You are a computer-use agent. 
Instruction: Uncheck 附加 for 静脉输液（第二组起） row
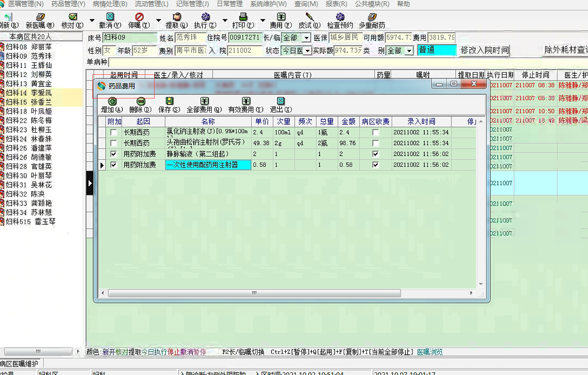pos(113,154)
